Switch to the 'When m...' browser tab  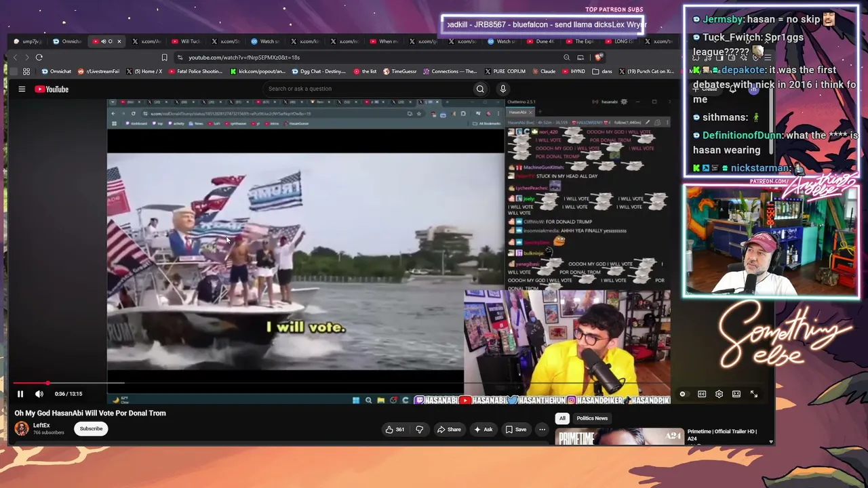coord(383,41)
